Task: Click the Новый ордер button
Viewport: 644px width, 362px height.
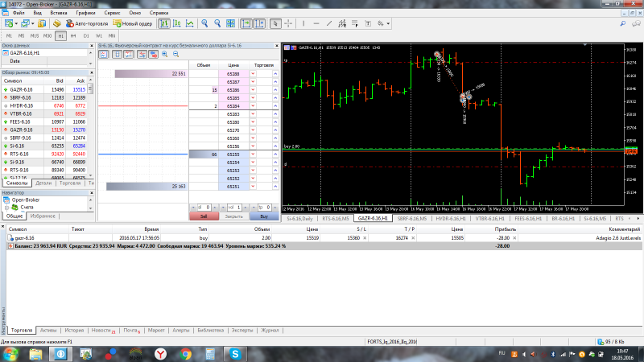Action: coord(133,24)
